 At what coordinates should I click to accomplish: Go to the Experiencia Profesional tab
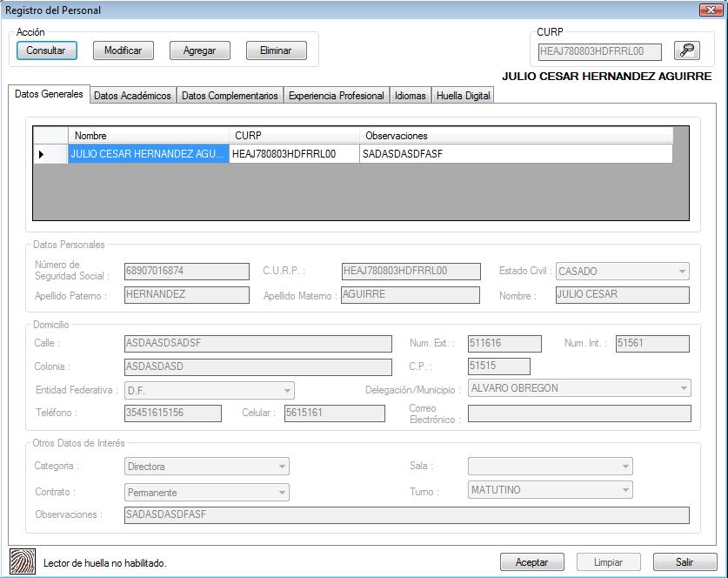click(337, 96)
